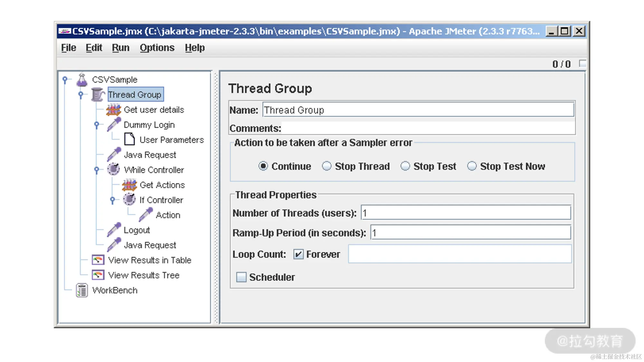The height and width of the screenshot is (362, 644).
Task: Open the Options menu
Action: pos(157,48)
